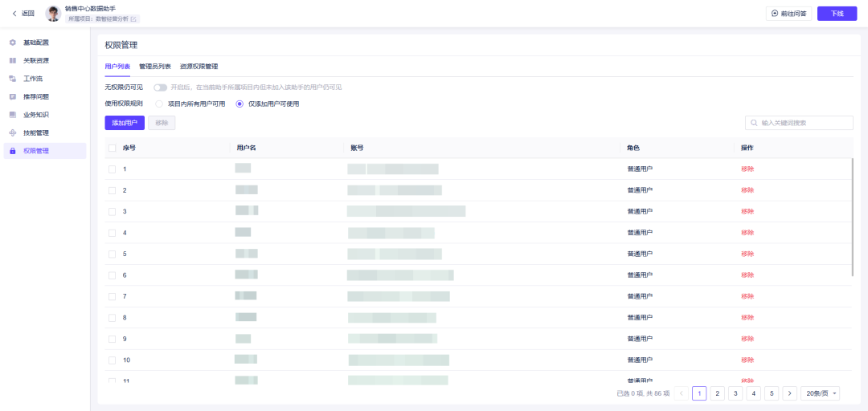The image size is (868, 411).
Task: Open 技能管理 sidebar icon
Action: [13, 132]
